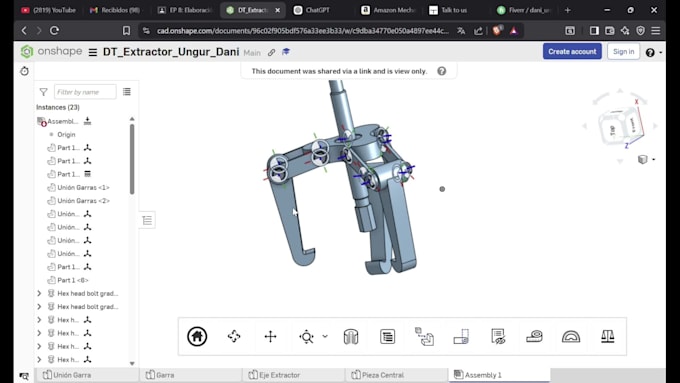Viewport: 680px width, 383px height.
Task: Open the properties list icon in toolbar
Action: click(387, 337)
